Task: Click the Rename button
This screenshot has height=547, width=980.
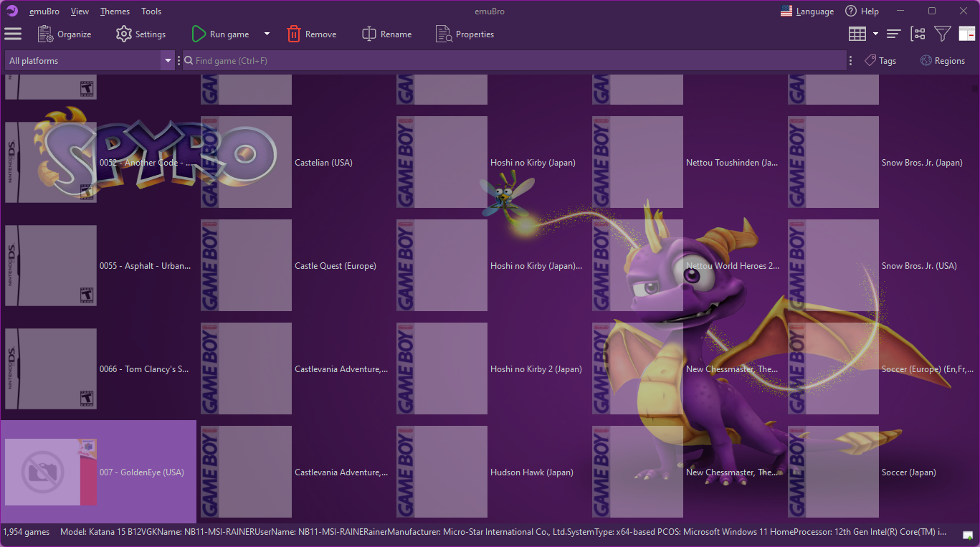Action: click(386, 33)
